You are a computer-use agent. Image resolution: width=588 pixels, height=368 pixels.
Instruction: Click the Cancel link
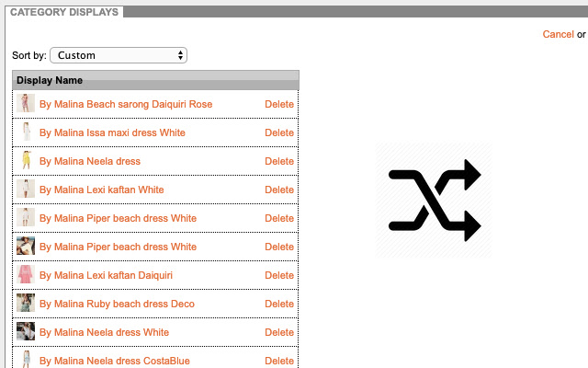click(x=558, y=34)
